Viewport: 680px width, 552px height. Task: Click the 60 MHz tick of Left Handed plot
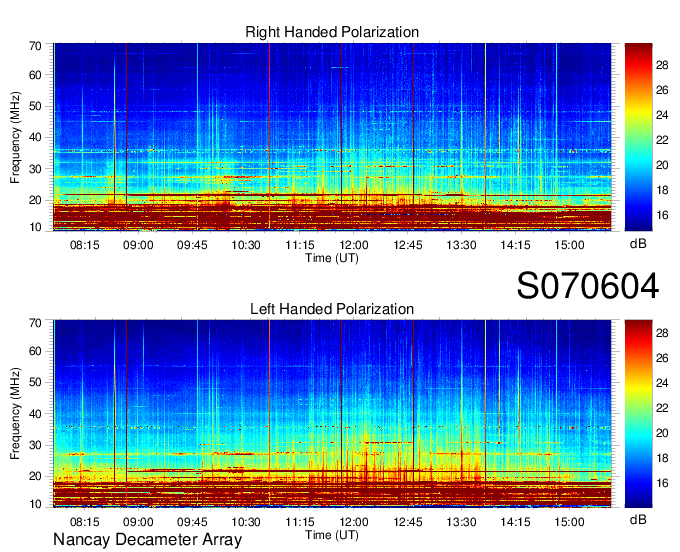tap(35, 351)
